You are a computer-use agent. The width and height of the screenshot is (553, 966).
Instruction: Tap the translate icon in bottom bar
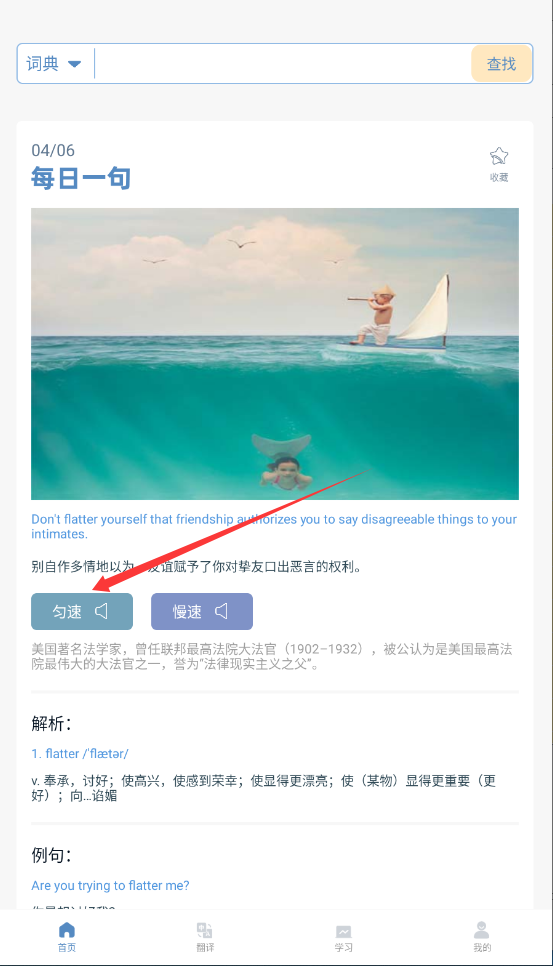[x=205, y=930]
